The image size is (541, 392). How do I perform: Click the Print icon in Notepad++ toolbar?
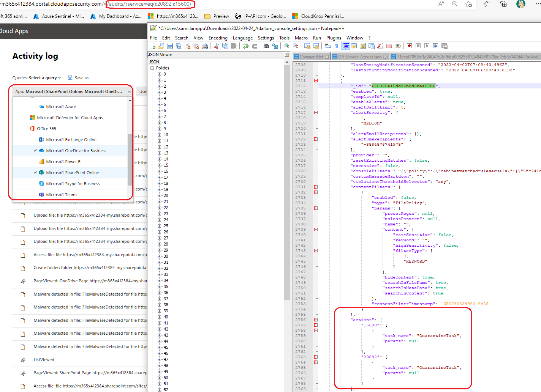click(205, 46)
